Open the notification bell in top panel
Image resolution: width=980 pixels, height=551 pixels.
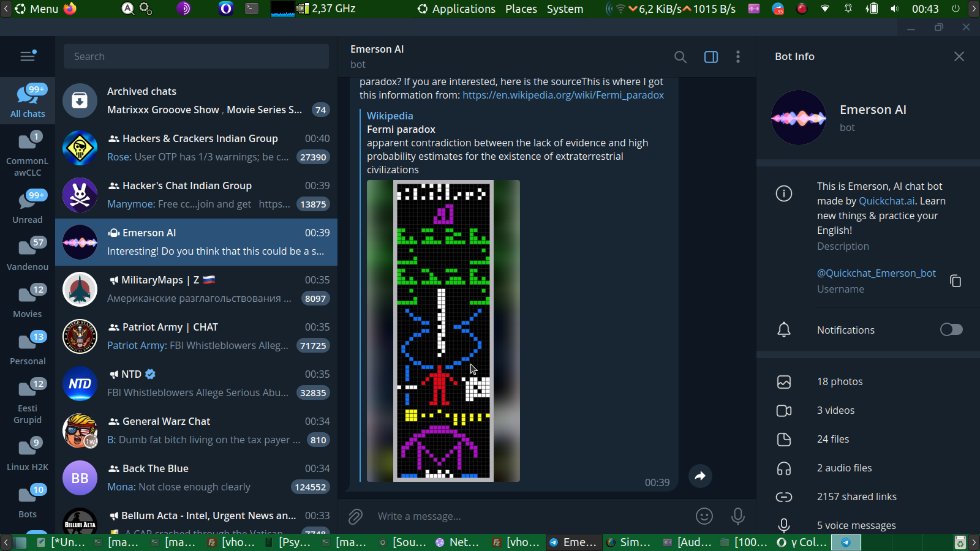pyautogui.click(x=848, y=9)
